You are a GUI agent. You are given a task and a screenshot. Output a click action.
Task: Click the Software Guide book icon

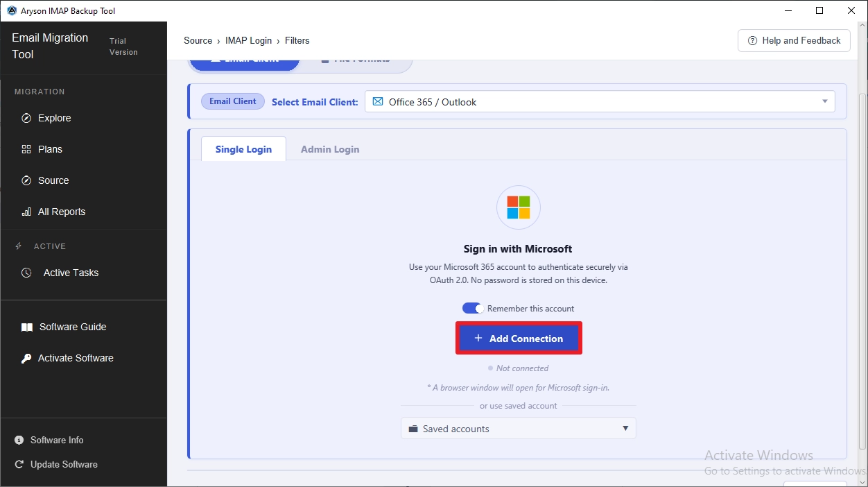pyautogui.click(x=27, y=327)
